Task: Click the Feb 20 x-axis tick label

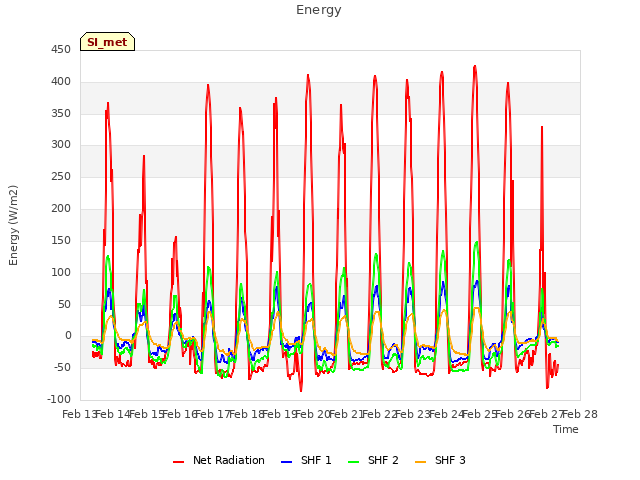Action: point(313,414)
